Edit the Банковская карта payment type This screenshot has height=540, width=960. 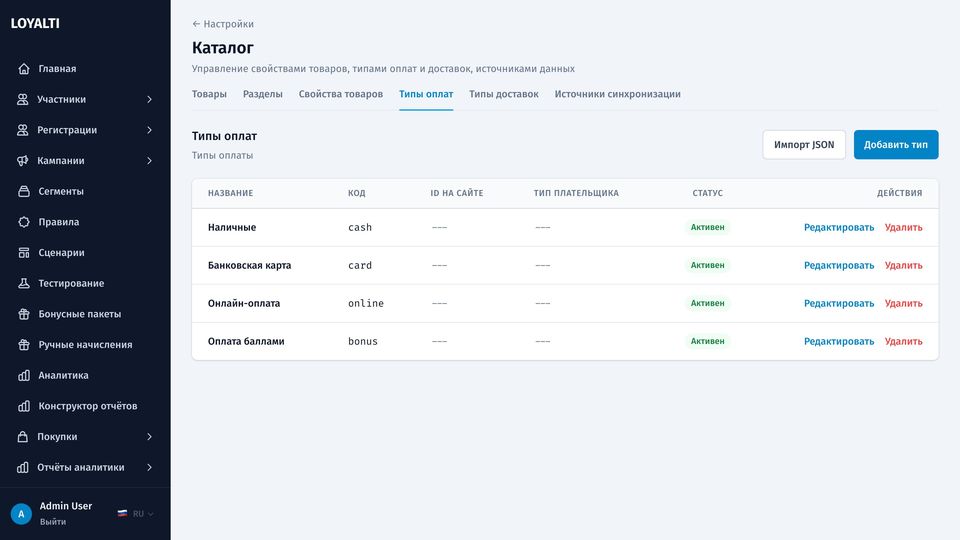(x=839, y=265)
